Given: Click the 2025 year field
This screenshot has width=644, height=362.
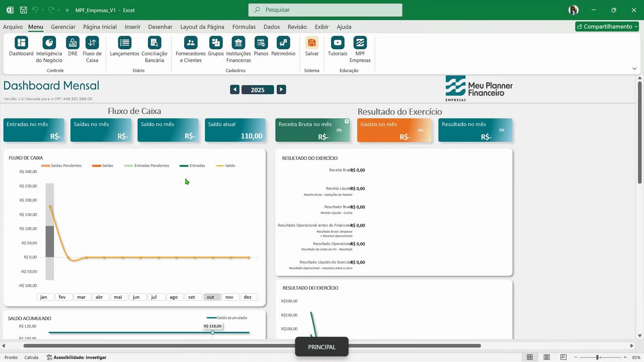Looking at the screenshot, I should click(x=258, y=90).
